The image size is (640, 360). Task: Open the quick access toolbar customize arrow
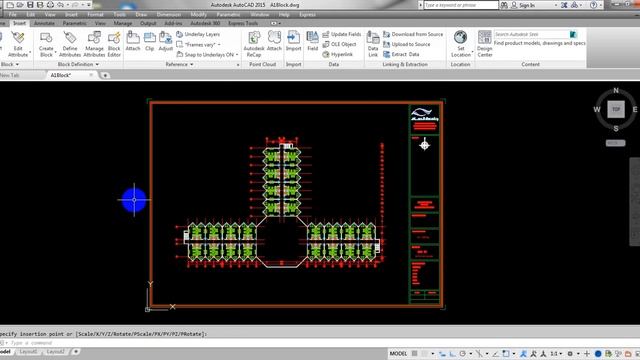[x=89, y=5]
